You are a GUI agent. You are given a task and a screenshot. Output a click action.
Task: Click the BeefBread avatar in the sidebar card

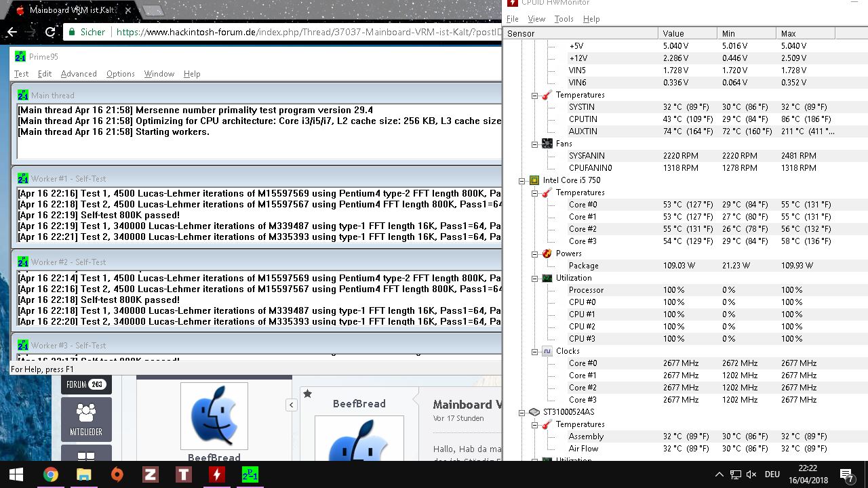[x=214, y=416]
